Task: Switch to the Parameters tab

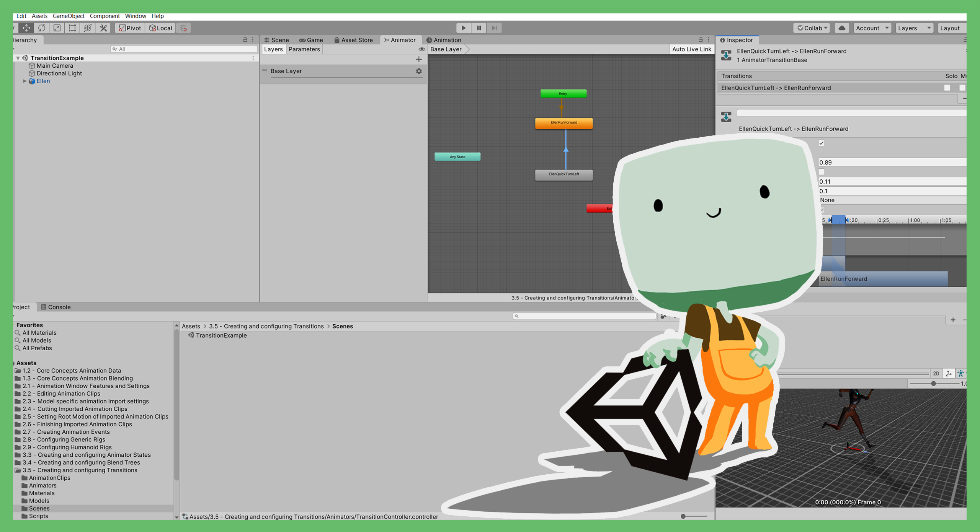Action: coord(304,49)
